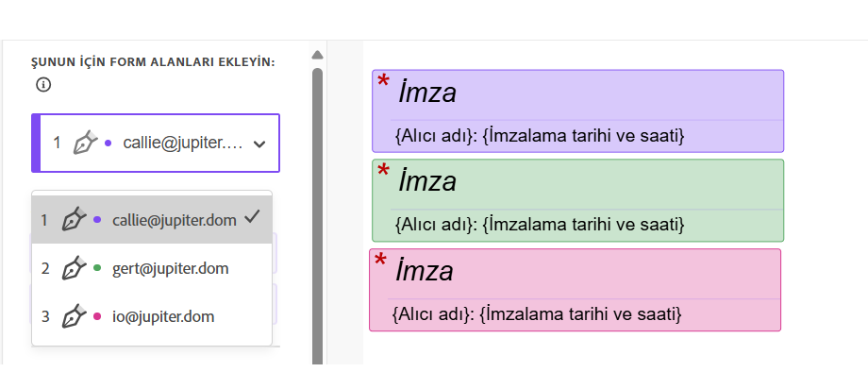868x389 pixels.
Task: Click the pink color dot beside io@jupiter.dom
Action: (98, 317)
